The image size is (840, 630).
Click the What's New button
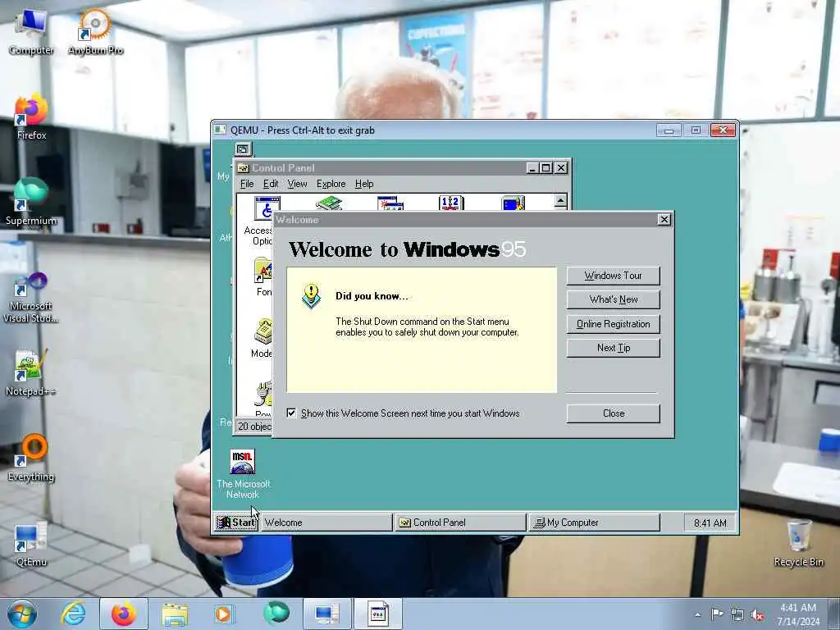point(614,299)
